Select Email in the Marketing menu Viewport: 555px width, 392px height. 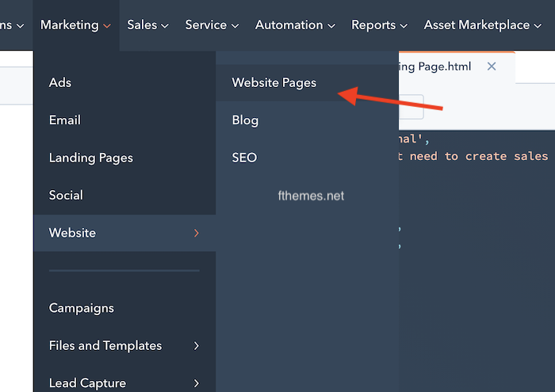[124, 120]
